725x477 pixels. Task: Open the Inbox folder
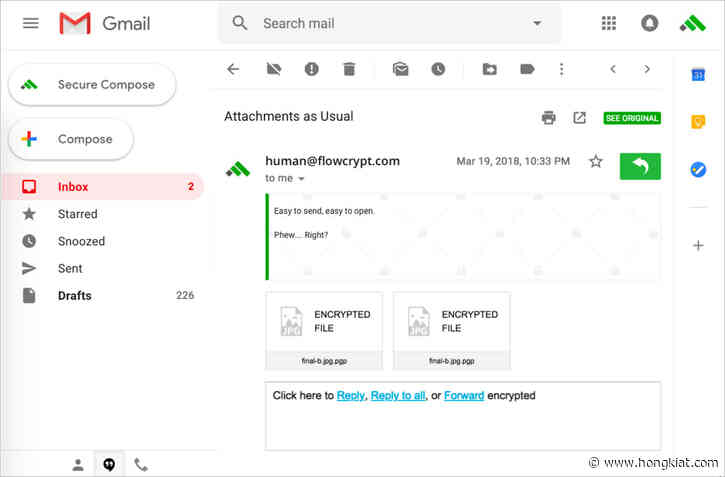click(103, 186)
